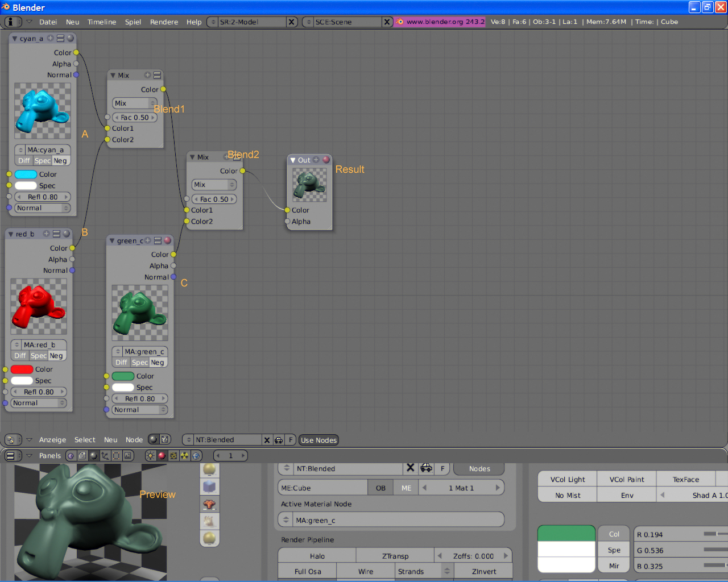728x582 pixels.
Task: Open blend mode dropdown on Blend2 Mix node
Action: tap(214, 185)
